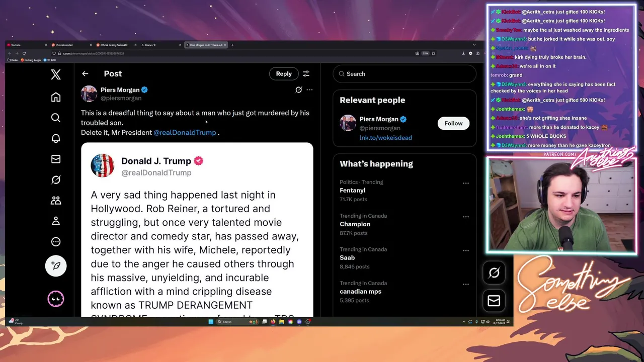Open floating Messages button at bottom right

pyautogui.click(x=494, y=301)
